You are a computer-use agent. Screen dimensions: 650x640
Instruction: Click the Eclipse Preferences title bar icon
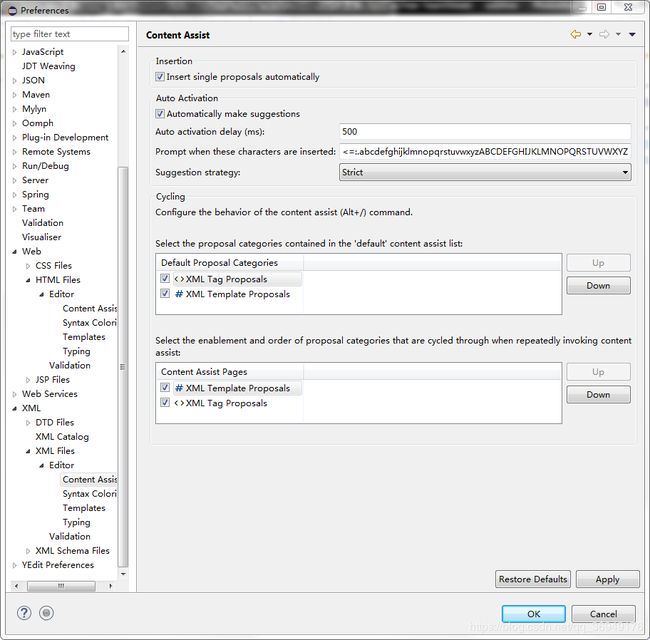[12, 10]
